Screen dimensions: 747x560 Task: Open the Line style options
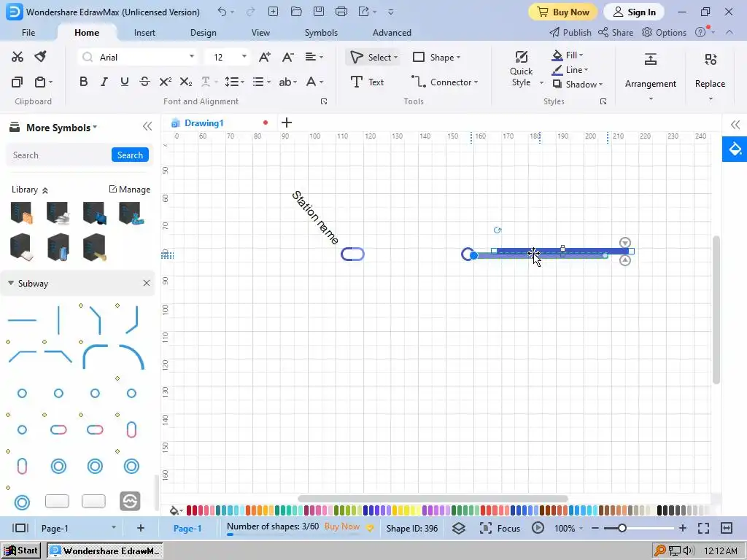coord(570,70)
